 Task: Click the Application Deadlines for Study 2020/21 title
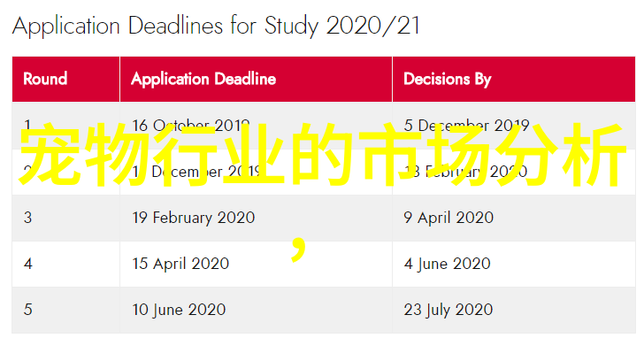click(216, 27)
